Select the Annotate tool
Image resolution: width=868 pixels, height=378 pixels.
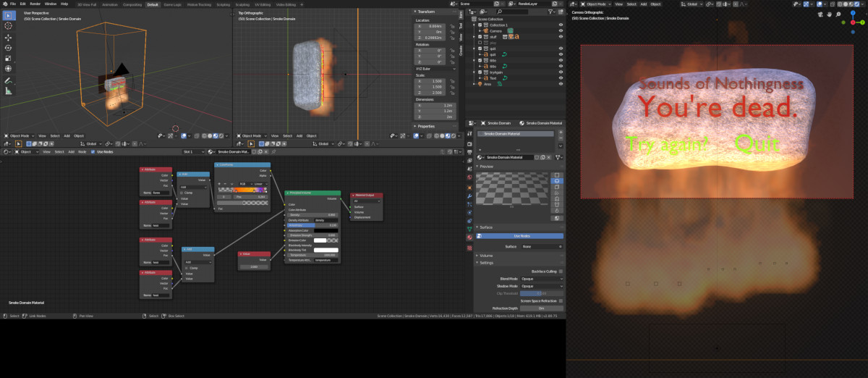[x=9, y=80]
